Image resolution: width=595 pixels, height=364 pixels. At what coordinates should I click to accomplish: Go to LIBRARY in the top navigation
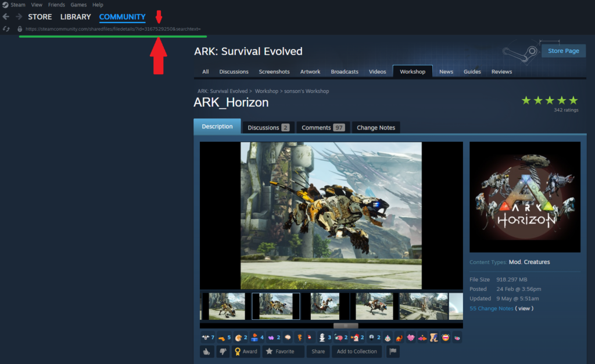76,17
